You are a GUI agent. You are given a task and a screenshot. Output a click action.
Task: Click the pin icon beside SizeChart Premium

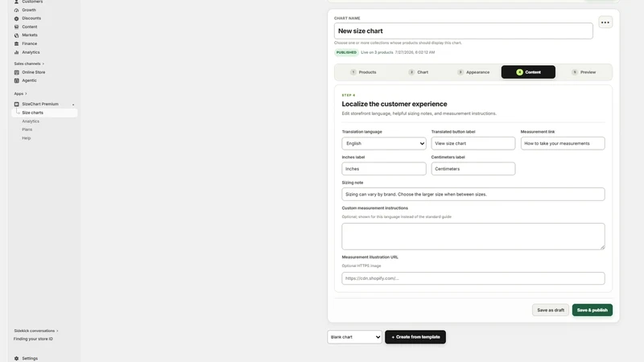(73, 105)
